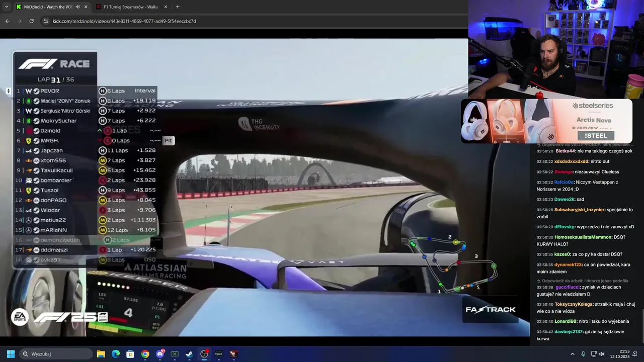Click the Interval column header
The height and width of the screenshot is (362, 644).
145,91
